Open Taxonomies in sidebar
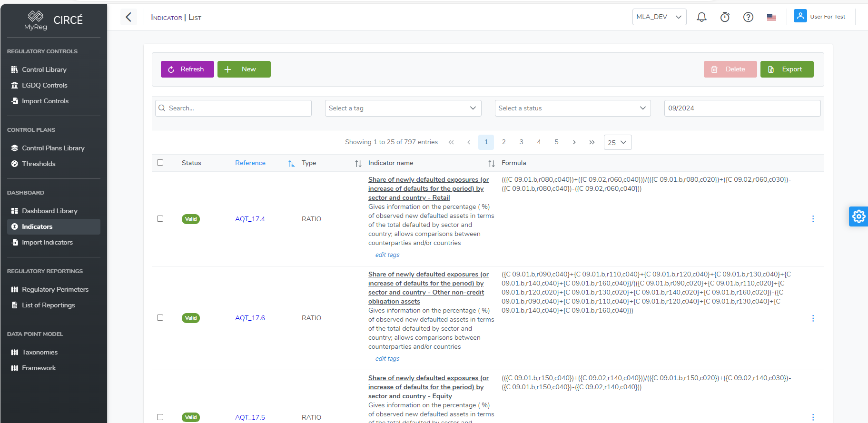The image size is (868, 423). (x=54, y=352)
